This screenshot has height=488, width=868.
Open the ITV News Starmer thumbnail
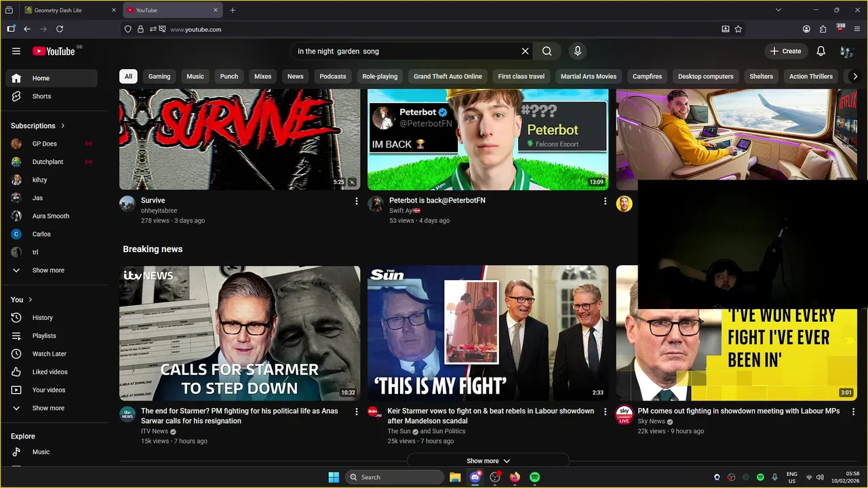point(240,333)
